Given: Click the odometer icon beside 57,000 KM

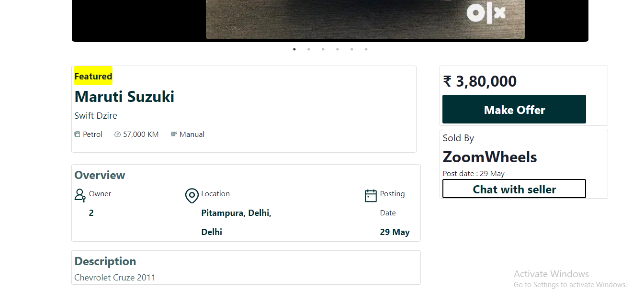Looking at the screenshot, I should point(117,134).
